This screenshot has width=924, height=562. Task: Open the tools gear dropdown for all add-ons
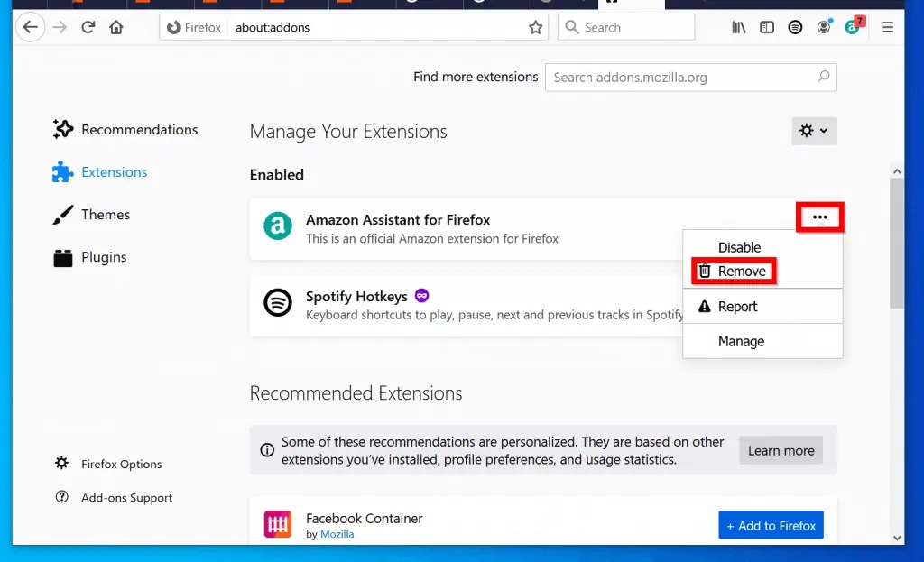click(813, 131)
